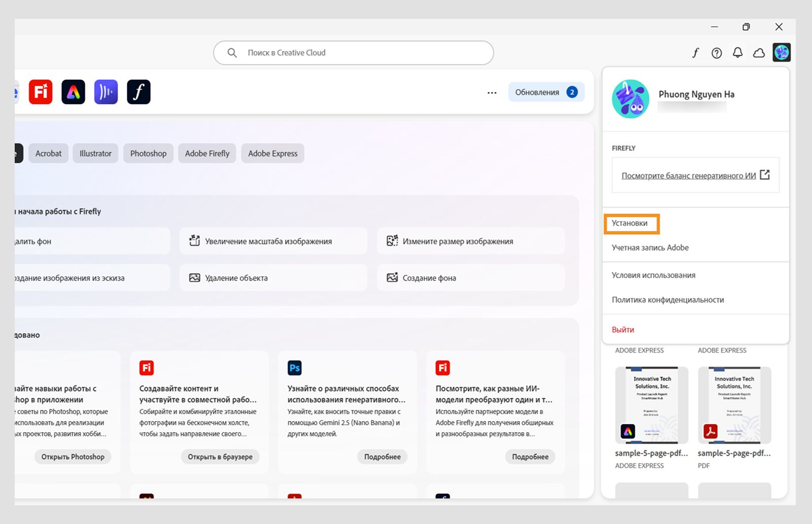The height and width of the screenshot is (524, 812).
Task: Click Открыть Photoshop button
Action: (x=73, y=457)
